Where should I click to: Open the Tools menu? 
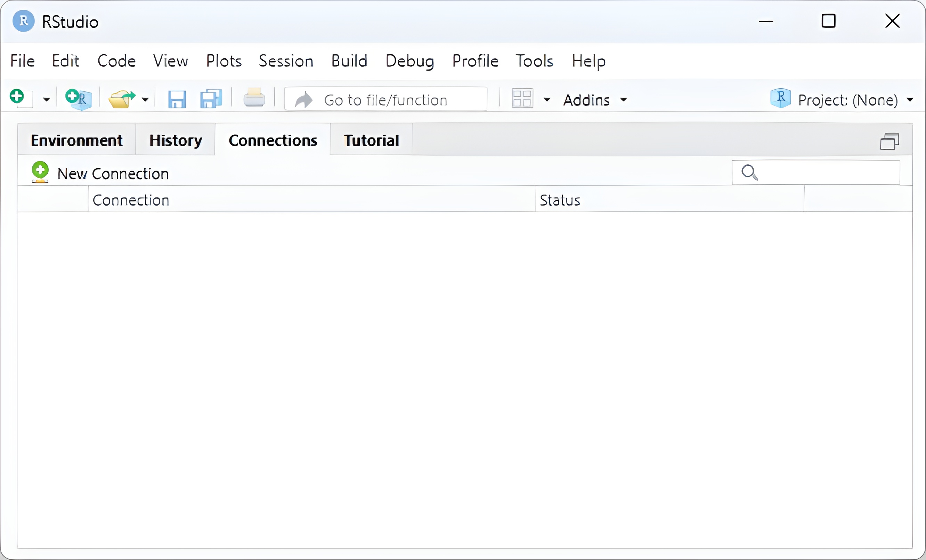pyautogui.click(x=534, y=61)
